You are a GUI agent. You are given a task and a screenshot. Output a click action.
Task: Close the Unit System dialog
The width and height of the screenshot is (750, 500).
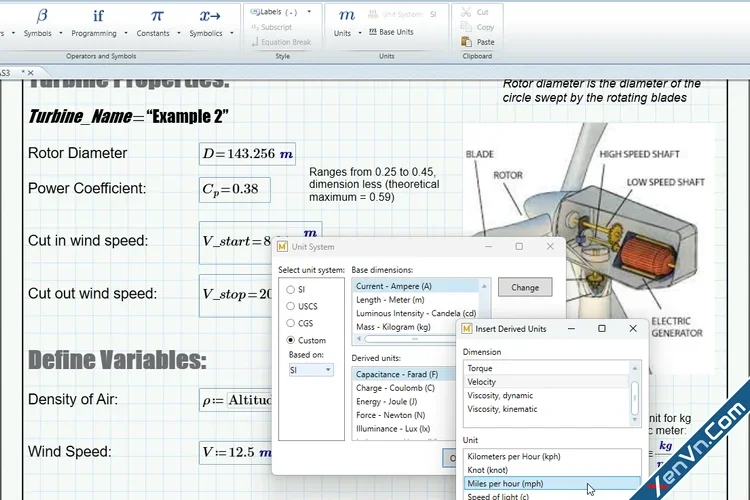pos(550,246)
